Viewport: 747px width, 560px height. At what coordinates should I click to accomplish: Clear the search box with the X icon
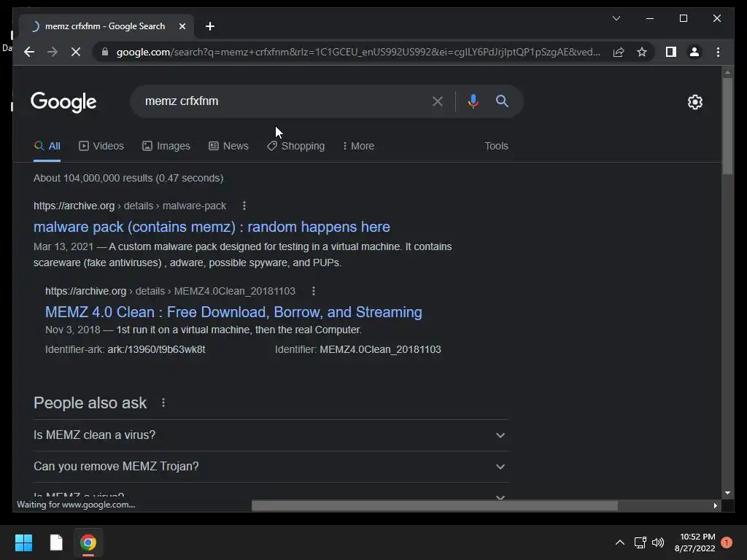pos(438,101)
